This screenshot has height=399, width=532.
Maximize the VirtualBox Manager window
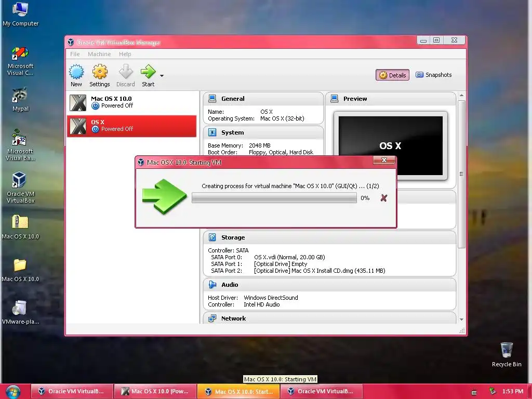(x=436, y=40)
